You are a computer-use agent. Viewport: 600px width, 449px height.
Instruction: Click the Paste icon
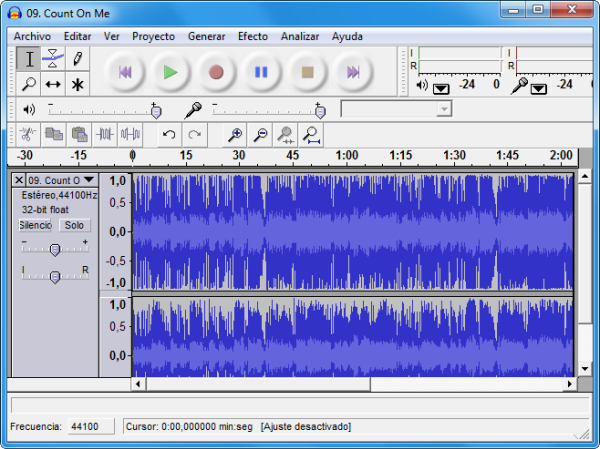[x=79, y=134]
